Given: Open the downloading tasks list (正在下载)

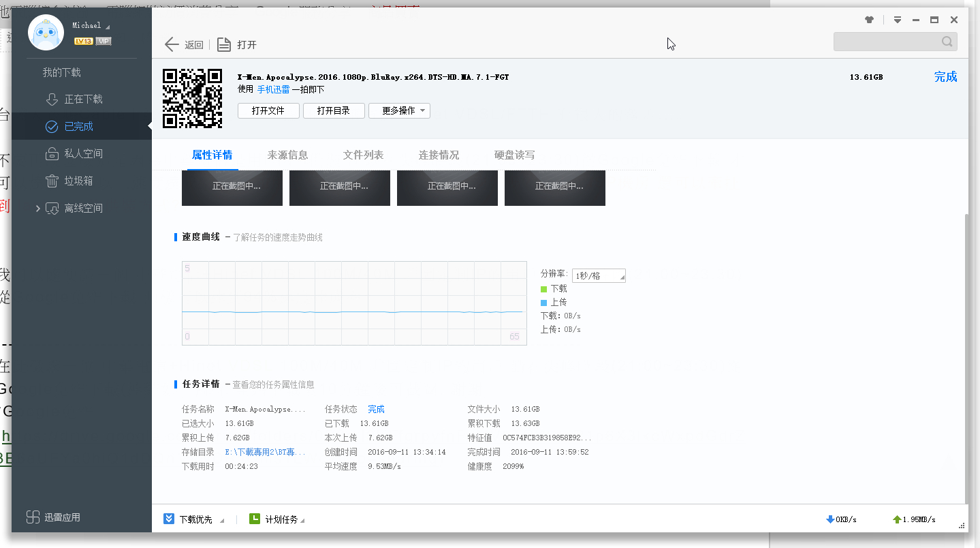Looking at the screenshot, I should click(x=83, y=99).
